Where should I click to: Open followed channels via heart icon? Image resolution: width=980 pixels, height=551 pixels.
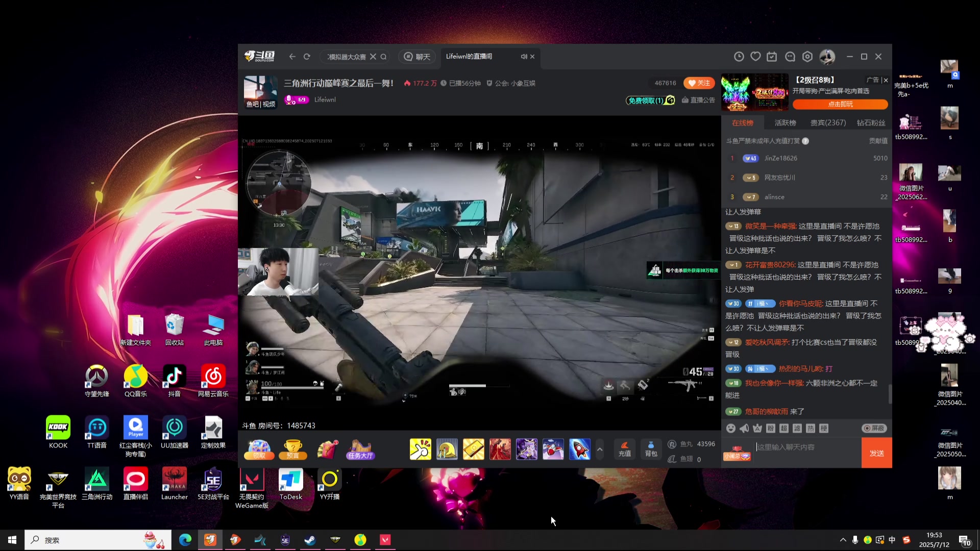coord(755,57)
